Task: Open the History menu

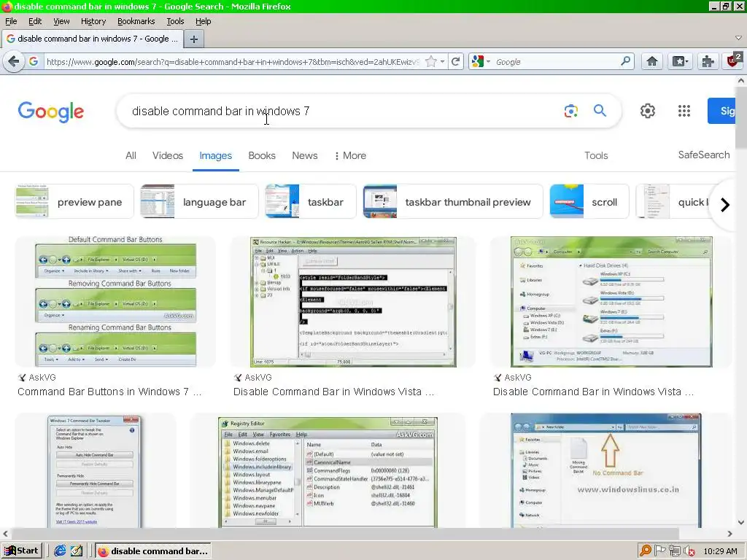Action: [x=93, y=21]
